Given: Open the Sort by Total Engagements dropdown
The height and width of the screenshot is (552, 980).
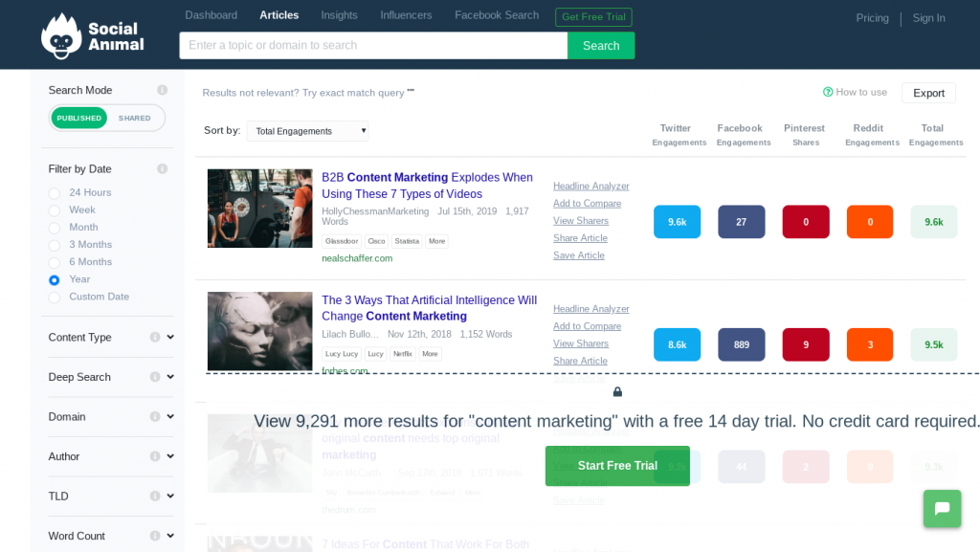Looking at the screenshot, I should pos(307,131).
